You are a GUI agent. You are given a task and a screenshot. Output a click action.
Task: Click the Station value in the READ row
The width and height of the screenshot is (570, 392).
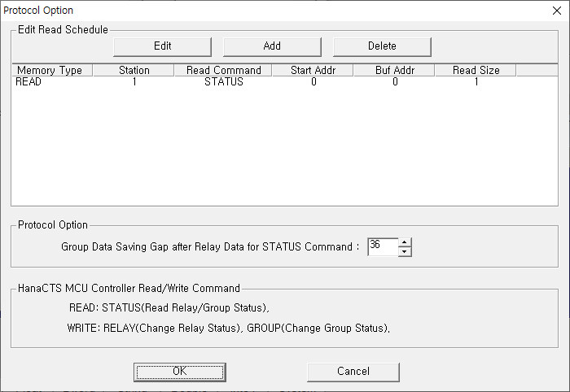tap(134, 82)
